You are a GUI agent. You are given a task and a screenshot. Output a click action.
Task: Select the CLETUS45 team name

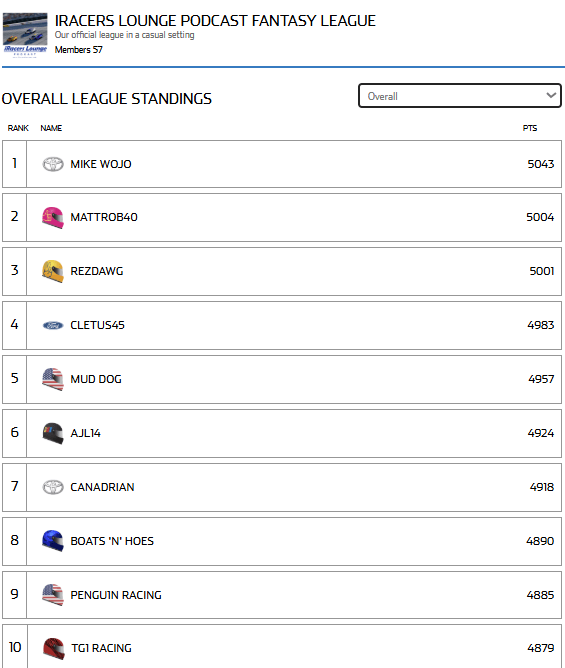coord(98,325)
